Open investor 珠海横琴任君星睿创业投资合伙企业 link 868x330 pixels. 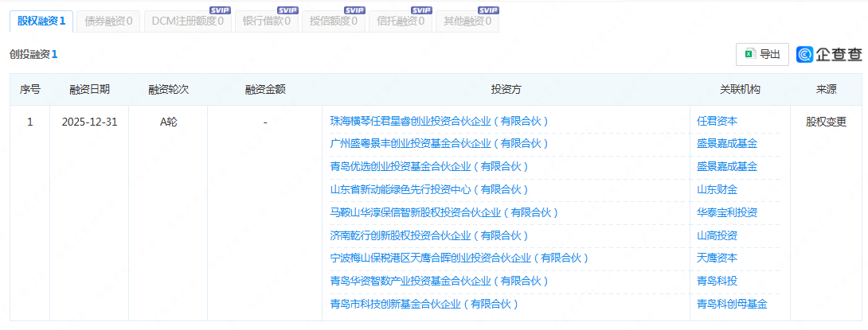coord(439,122)
